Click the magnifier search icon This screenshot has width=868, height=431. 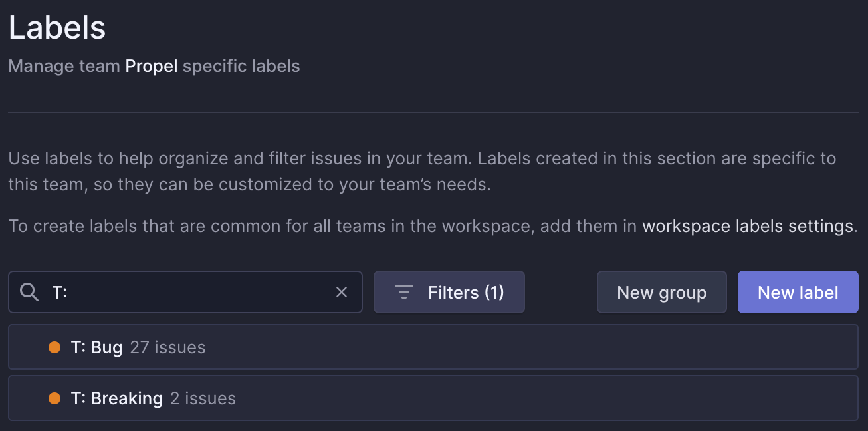coord(29,292)
